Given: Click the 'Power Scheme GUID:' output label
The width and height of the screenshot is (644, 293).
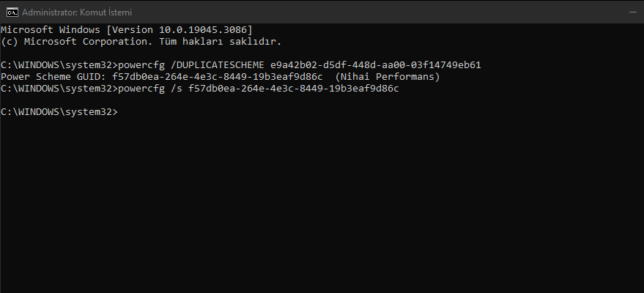Looking at the screenshot, I should 53,77.
